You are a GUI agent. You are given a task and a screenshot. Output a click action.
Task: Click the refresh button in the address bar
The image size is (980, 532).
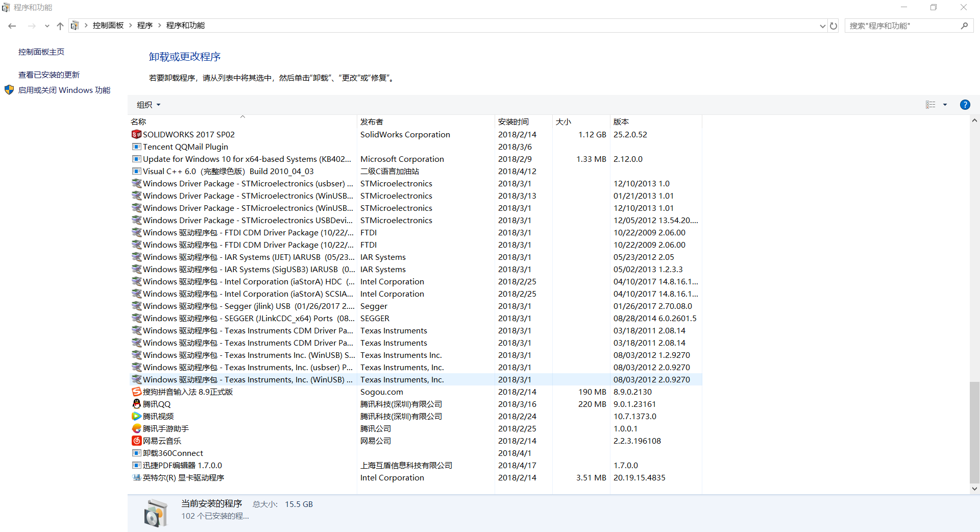tap(834, 26)
